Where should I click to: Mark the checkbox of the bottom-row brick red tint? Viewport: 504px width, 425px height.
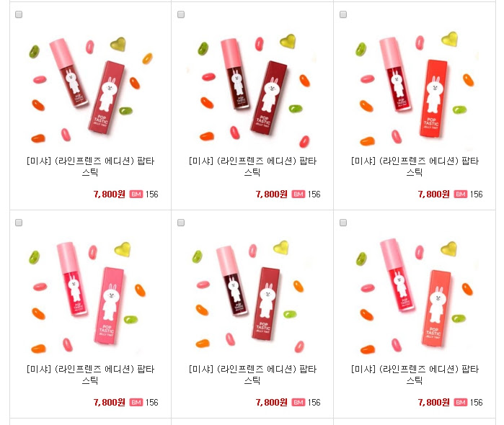(181, 223)
